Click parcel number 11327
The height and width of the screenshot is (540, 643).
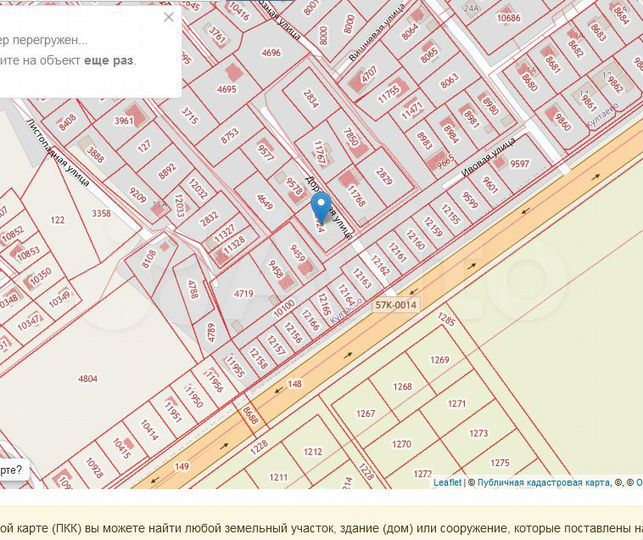tap(225, 233)
